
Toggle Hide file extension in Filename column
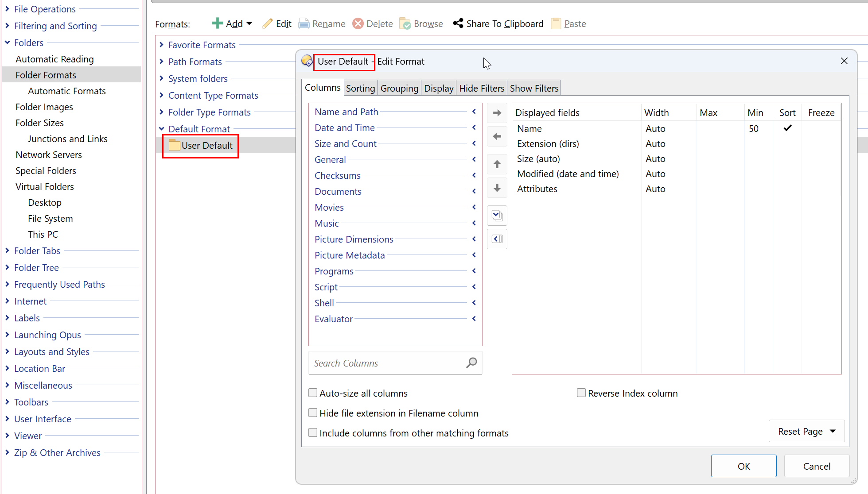click(313, 413)
